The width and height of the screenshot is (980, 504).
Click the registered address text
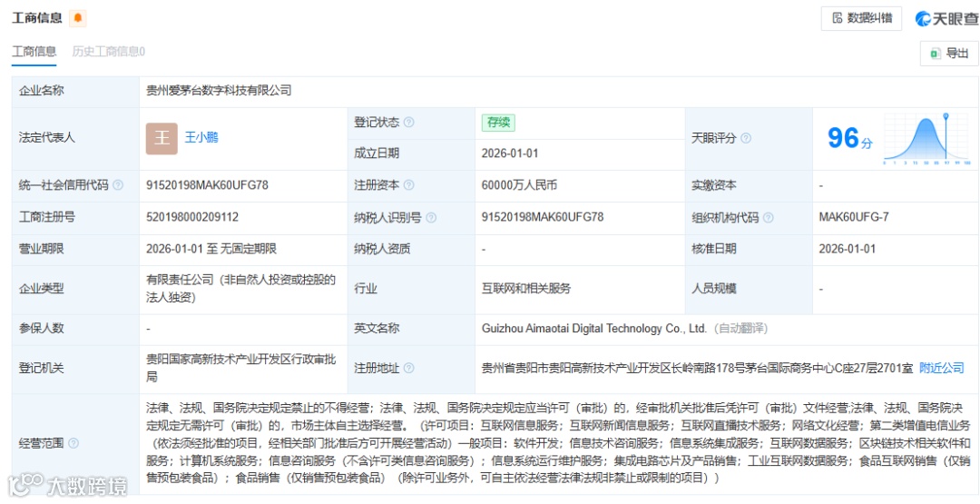698,369
